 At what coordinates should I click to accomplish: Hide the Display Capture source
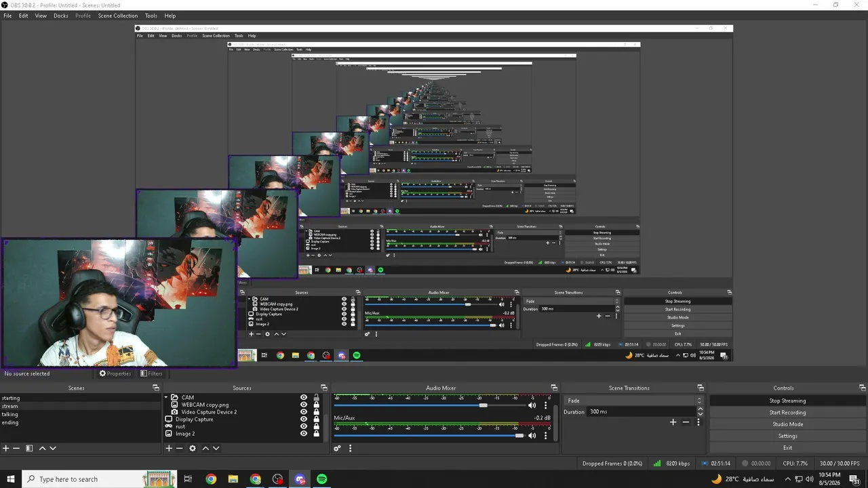[x=304, y=420]
